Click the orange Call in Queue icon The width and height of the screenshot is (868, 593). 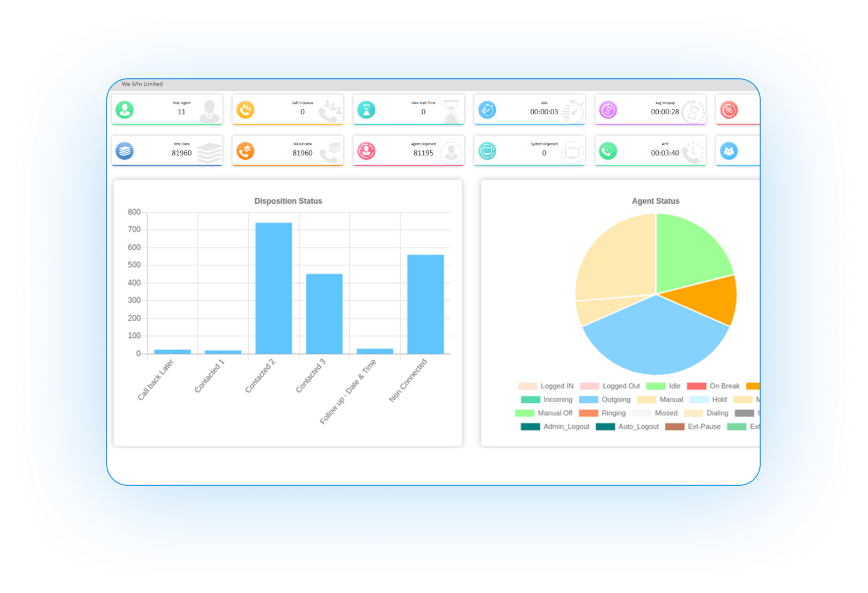point(246,110)
